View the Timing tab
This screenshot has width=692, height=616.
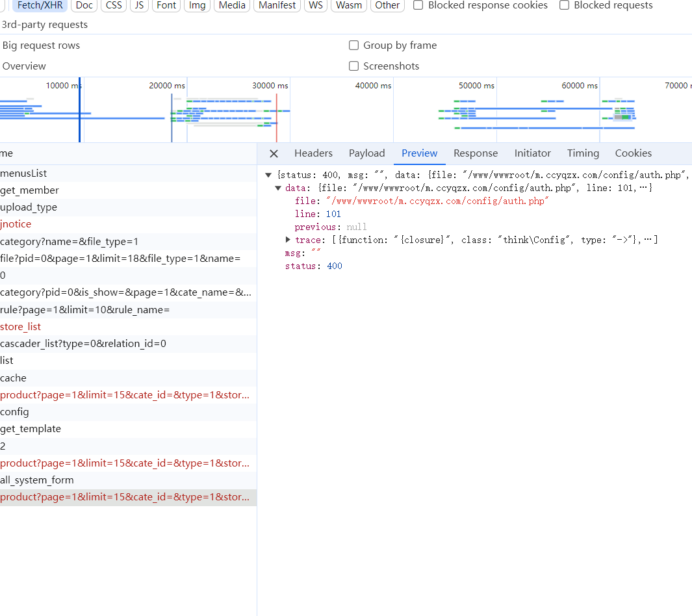coord(582,153)
